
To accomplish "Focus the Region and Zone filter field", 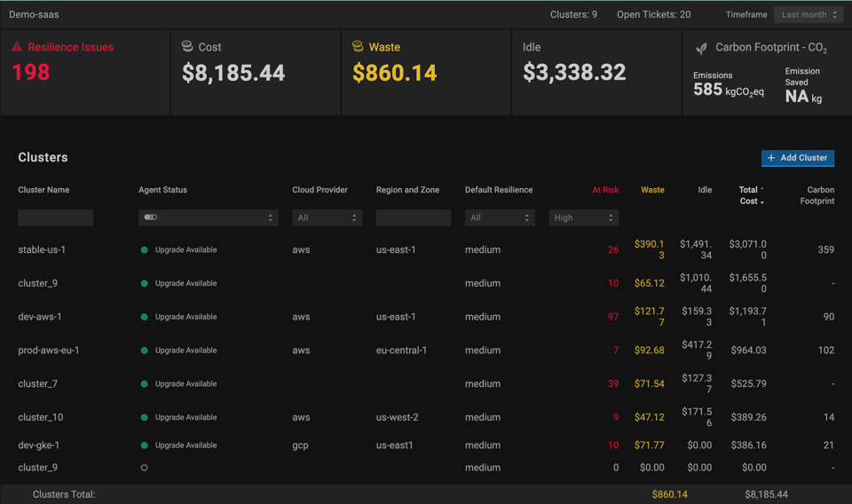I will pos(414,217).
